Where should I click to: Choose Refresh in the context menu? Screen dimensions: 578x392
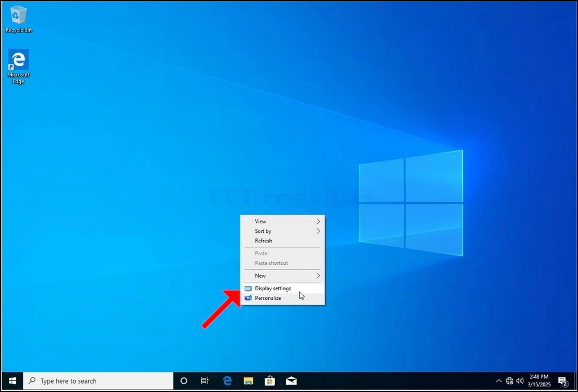[282, 241]
